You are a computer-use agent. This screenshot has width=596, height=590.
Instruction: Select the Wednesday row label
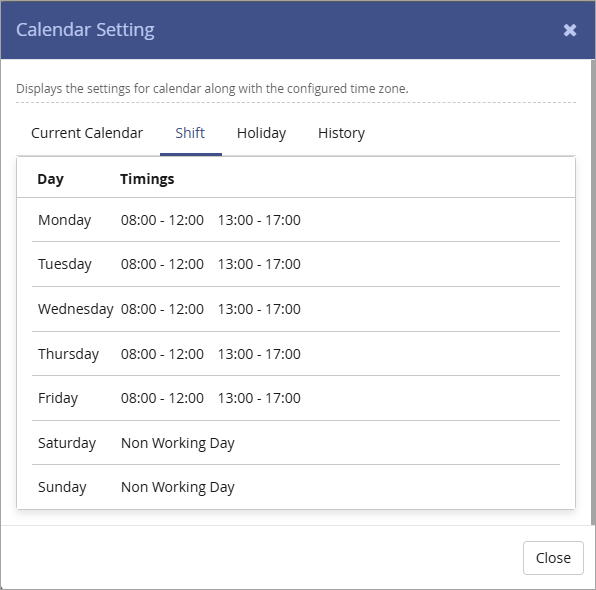pos(76,309)
